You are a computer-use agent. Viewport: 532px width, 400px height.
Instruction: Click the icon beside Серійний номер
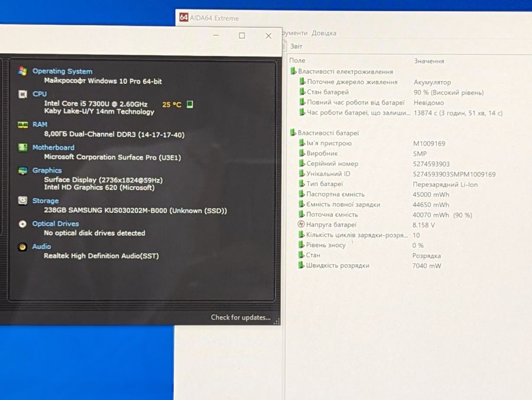coord(302,163)
